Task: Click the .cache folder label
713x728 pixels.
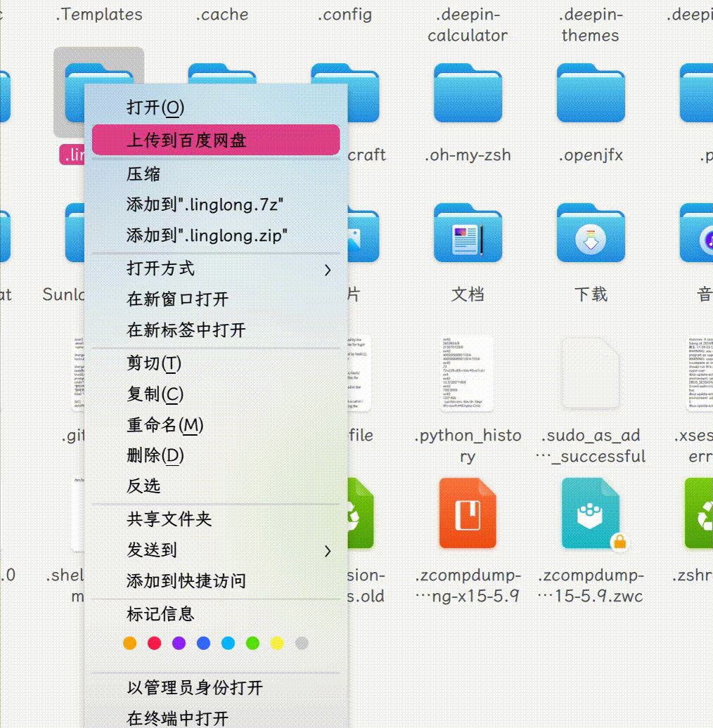Action: click(222, 14)
